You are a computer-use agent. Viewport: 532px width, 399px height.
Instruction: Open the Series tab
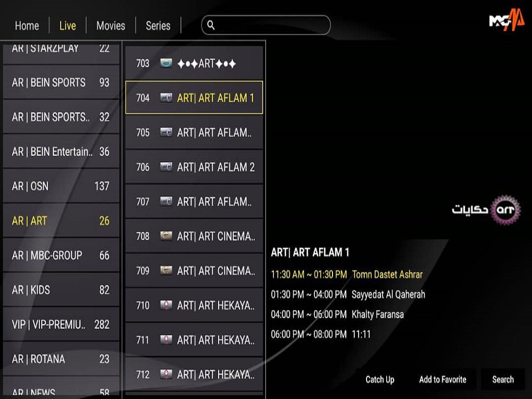(157, 25)
